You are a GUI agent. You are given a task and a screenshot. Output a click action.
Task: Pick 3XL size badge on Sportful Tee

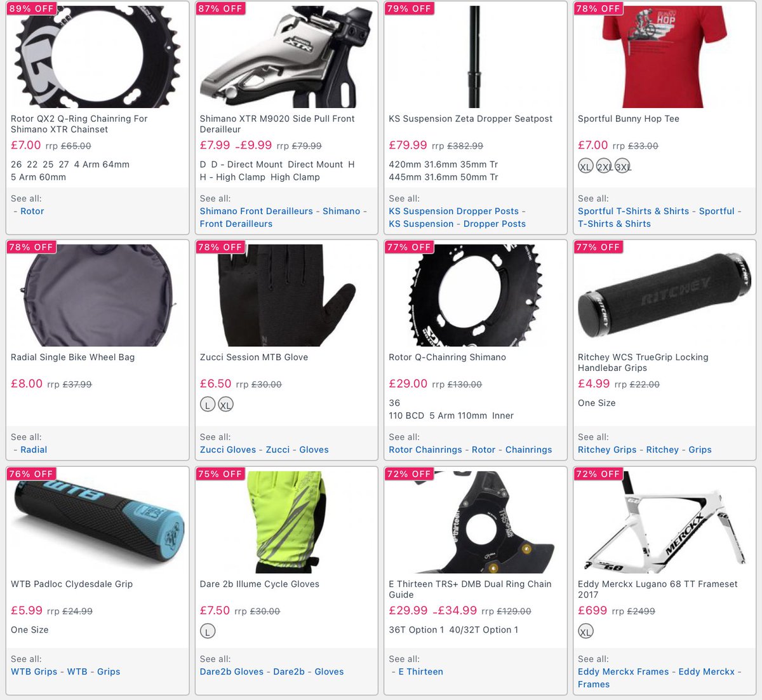pyautogui.click(x=623, y=166)
